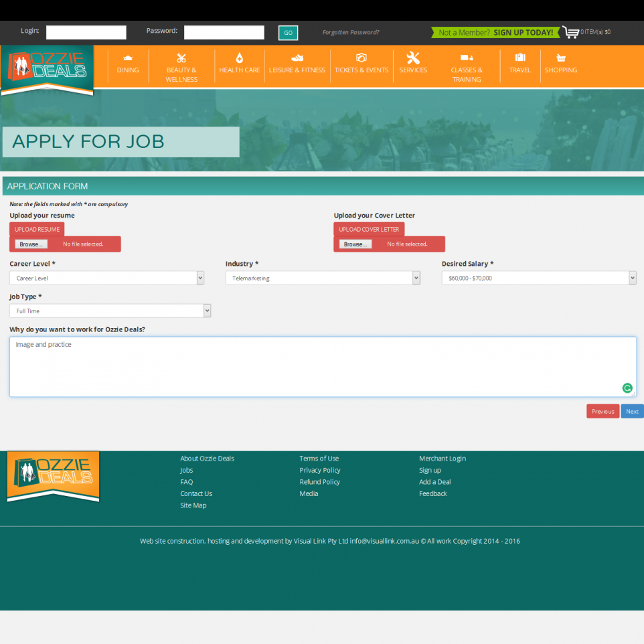This screenshot has width=644, height=644.
Task: Click the Upload Cover Letter button
Action: pos(369,229)
